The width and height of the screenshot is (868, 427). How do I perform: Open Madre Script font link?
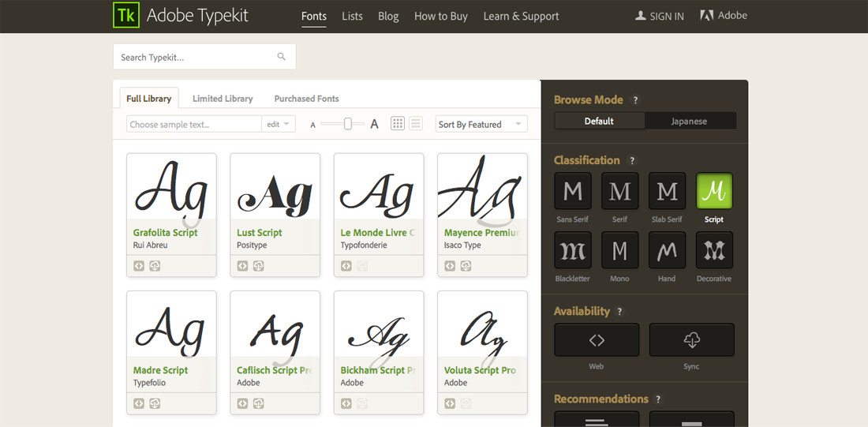click(x=160, y=370)
